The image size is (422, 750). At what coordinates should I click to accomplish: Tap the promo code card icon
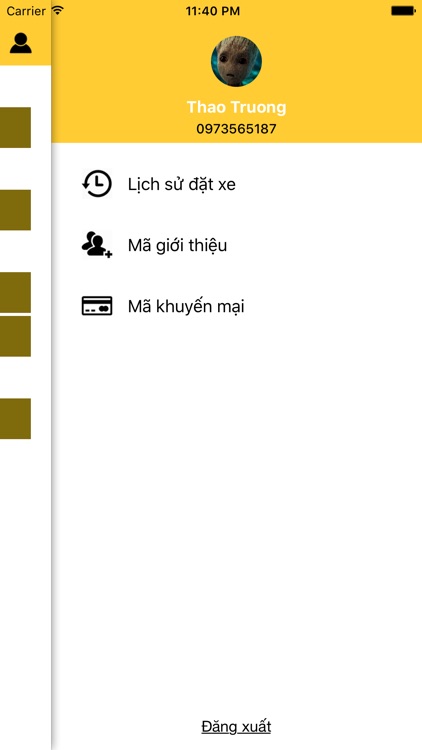coord(97,306)
